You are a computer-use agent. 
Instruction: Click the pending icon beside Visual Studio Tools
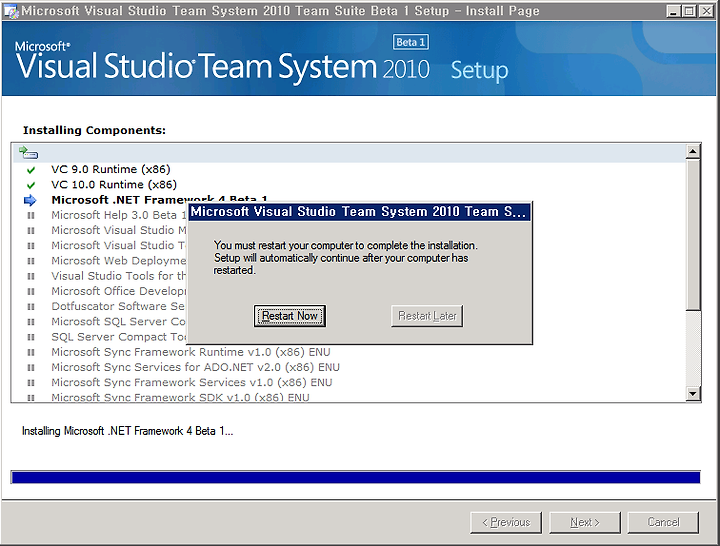tap(31, 276)
